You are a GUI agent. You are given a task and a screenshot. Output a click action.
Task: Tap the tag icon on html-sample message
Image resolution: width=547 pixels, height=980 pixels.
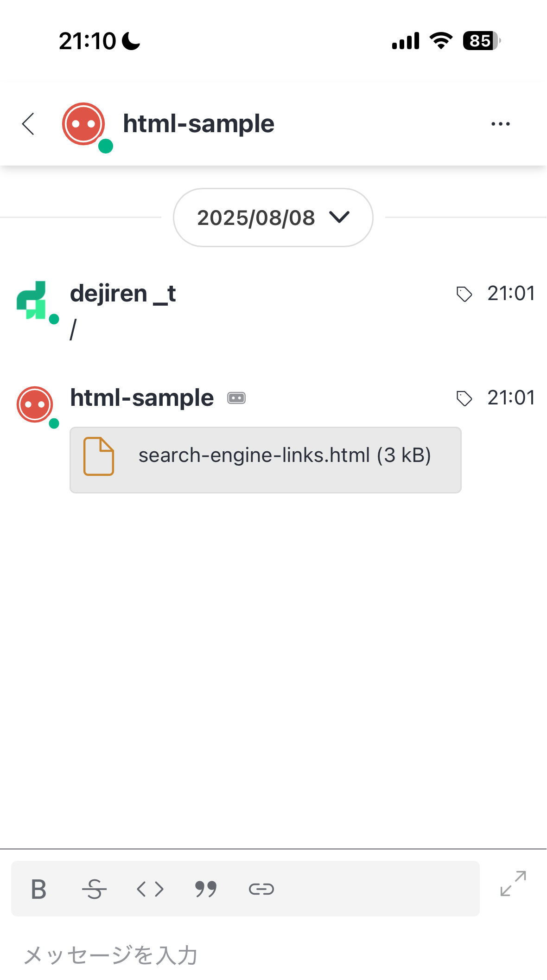click(x=464, y=398)
